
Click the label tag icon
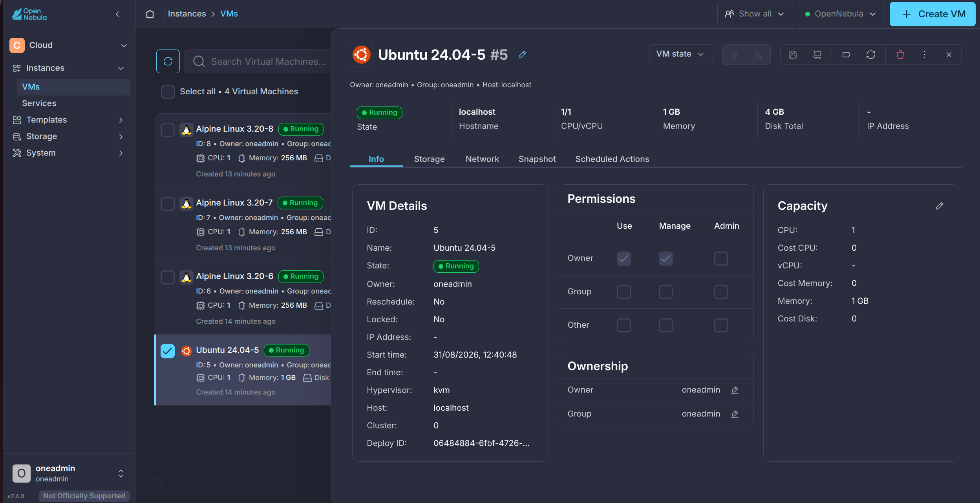847,55
